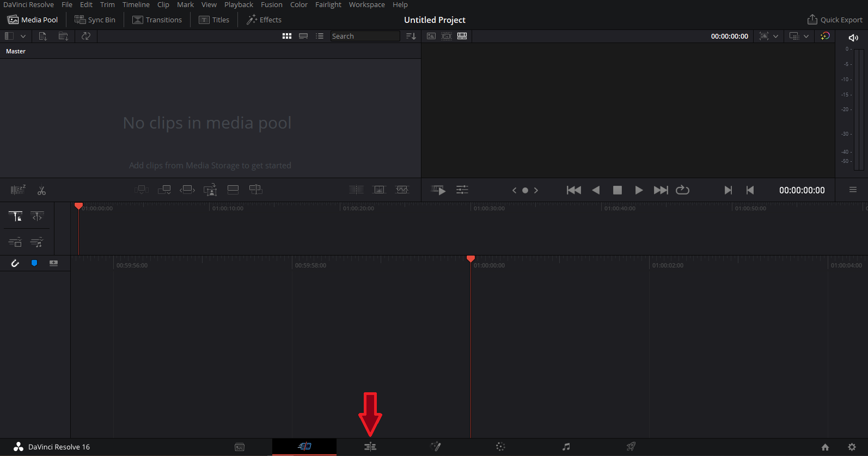Screen dimensions: 868x456
Task: Click the Smart Insert icon
Action: coord(142,190)
